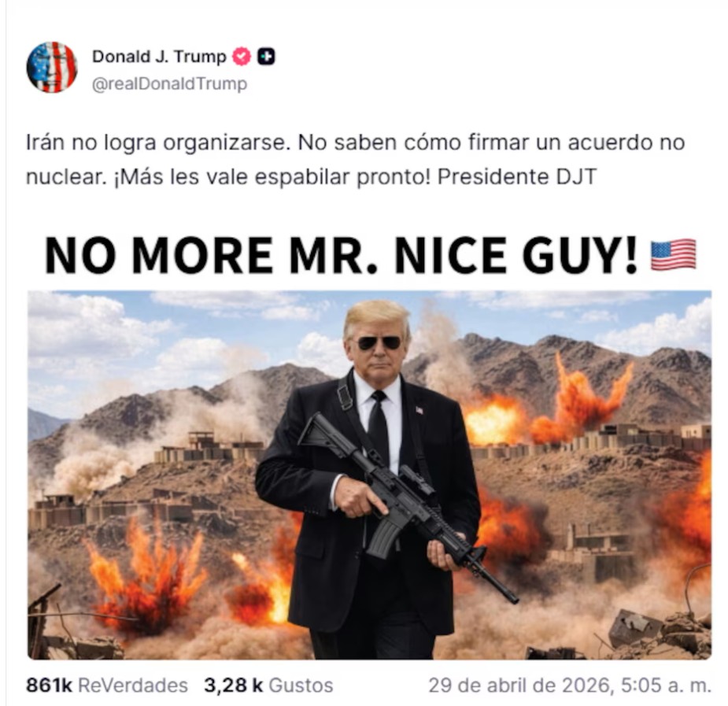Click the NO MORE MR. NICE GUY headline
The width and height of the screenshot is (728, 706).
[342, 255]
